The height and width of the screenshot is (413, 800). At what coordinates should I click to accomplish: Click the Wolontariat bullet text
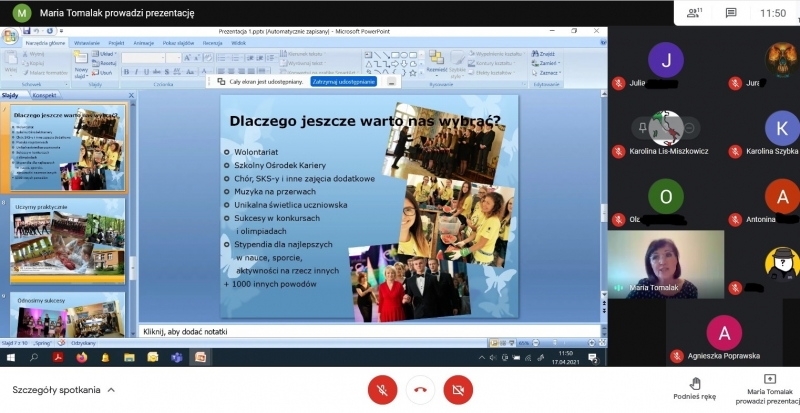[x=257, y=152]
